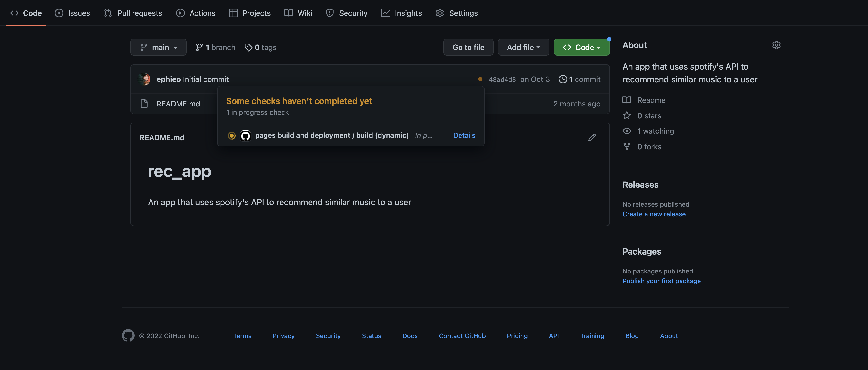
Task: Click the watching eye icon
Action: (627, 131)
